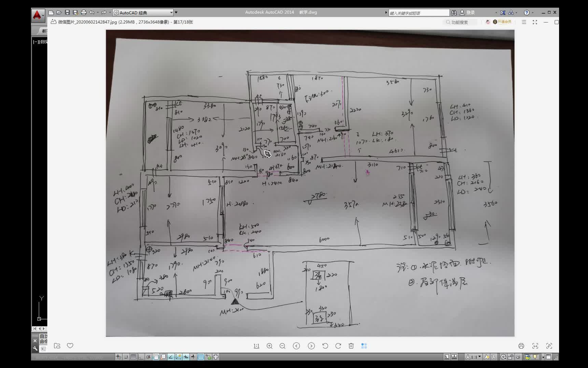Image resolution: width=588 pixels, height=368 pixels.
Task: Go to the previous image
Action: (296, 346)
